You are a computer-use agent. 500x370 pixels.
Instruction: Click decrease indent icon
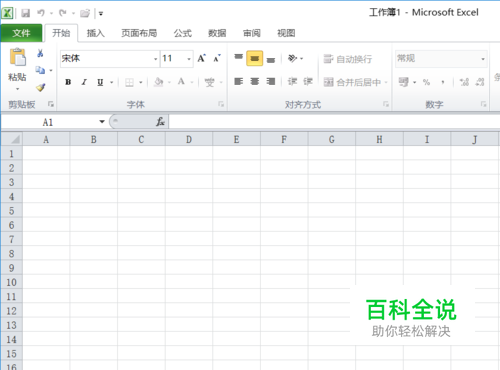pos(292,81)
